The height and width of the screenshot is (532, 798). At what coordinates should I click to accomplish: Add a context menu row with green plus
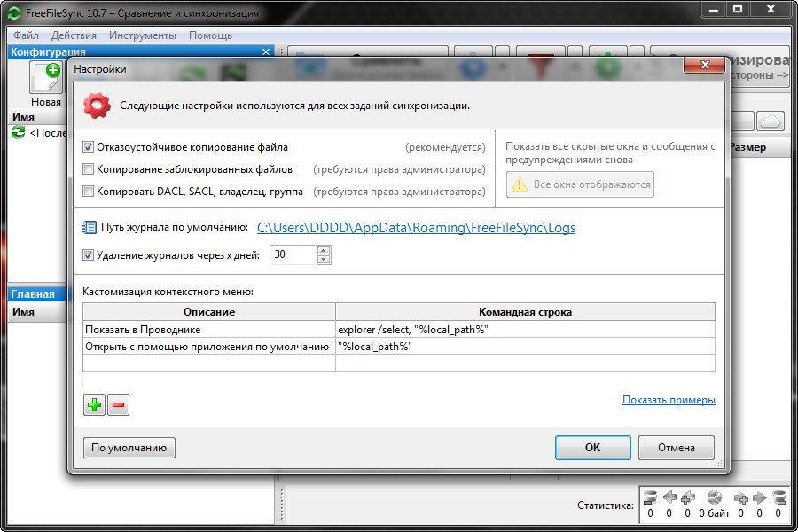click(x=94, y=404)
